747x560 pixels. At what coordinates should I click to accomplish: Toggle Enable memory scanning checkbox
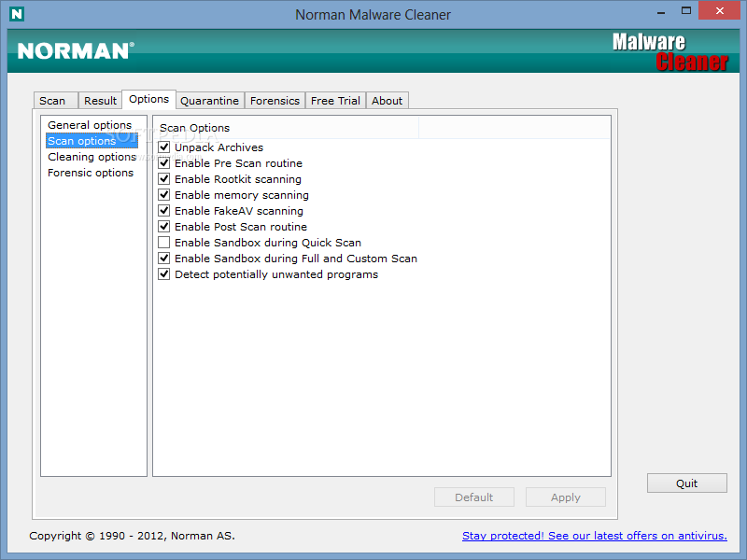pyautogui.click(x=164, y=195)
